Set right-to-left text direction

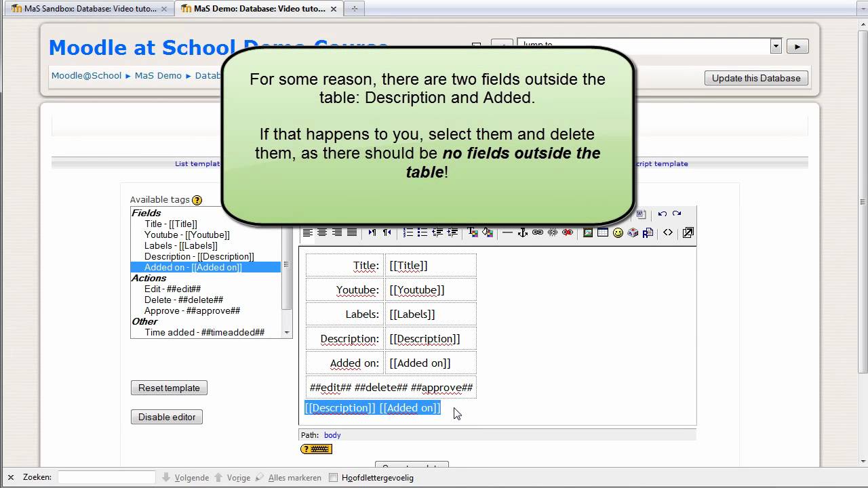click(387, 232)
